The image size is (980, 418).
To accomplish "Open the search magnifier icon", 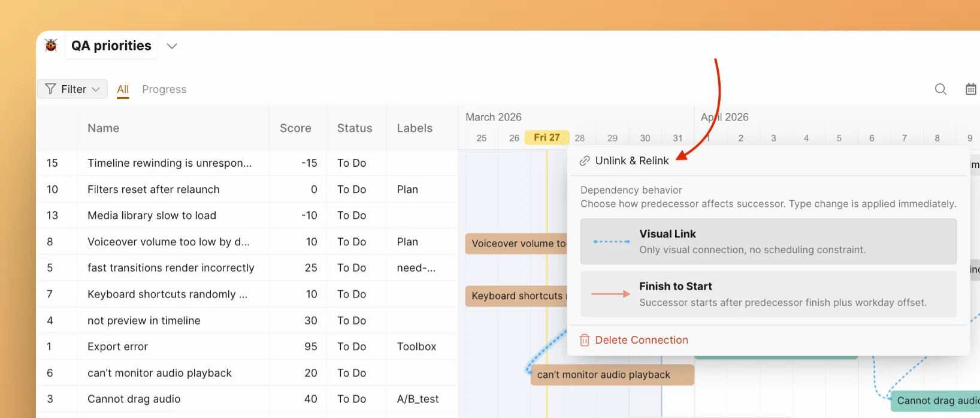I will tap(940, 89).
